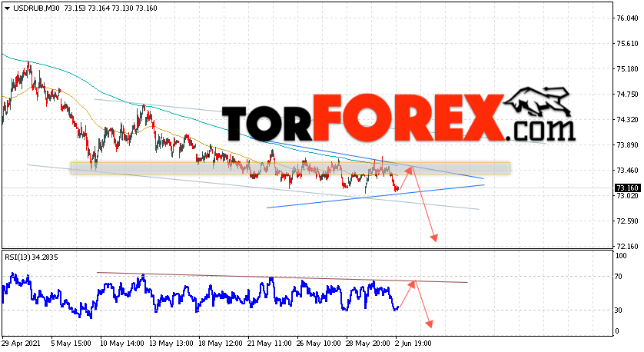644x352 pixels.
Task: Select the 72.160 price axis label
Action: click(628, 247)
